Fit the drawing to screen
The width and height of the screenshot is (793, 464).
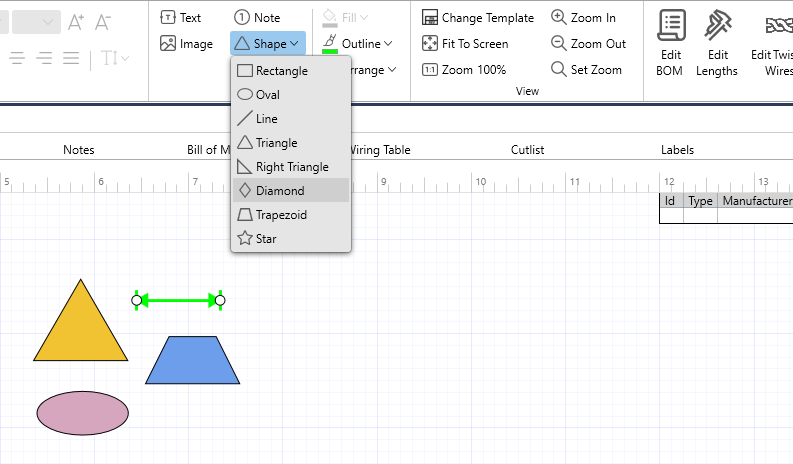(465, 44)
